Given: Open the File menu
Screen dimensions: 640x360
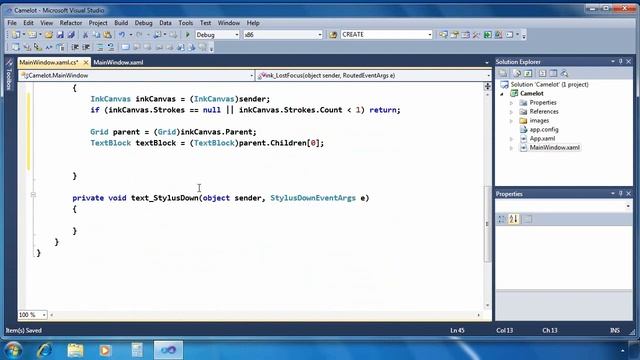Looking at the screenshot, I should [x=12, y=23].
